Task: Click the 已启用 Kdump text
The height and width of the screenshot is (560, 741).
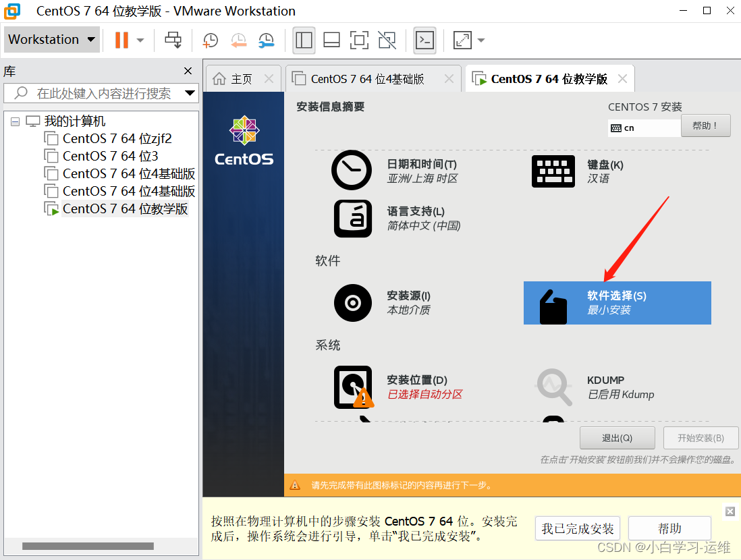Action: (620, 394)
